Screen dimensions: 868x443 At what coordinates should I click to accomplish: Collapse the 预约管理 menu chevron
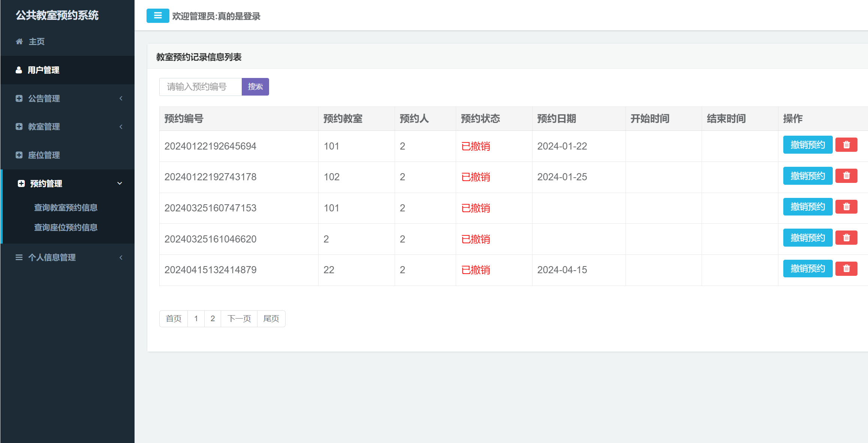120,183
